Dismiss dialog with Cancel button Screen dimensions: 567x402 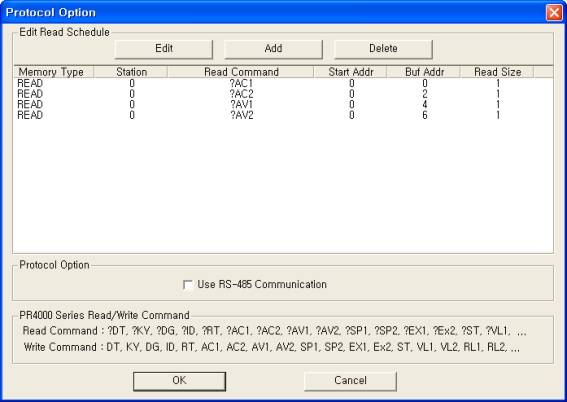click(350, 381)
